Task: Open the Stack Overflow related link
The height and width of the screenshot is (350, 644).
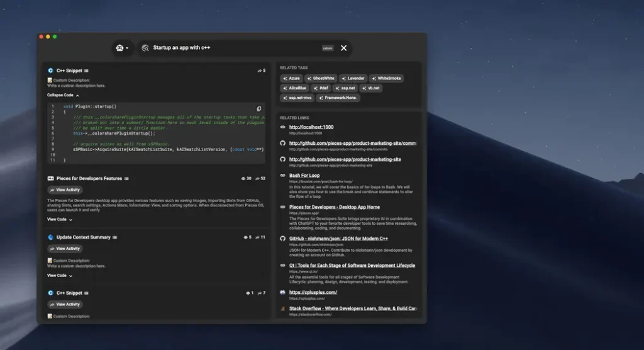Action: pos(353,308)
